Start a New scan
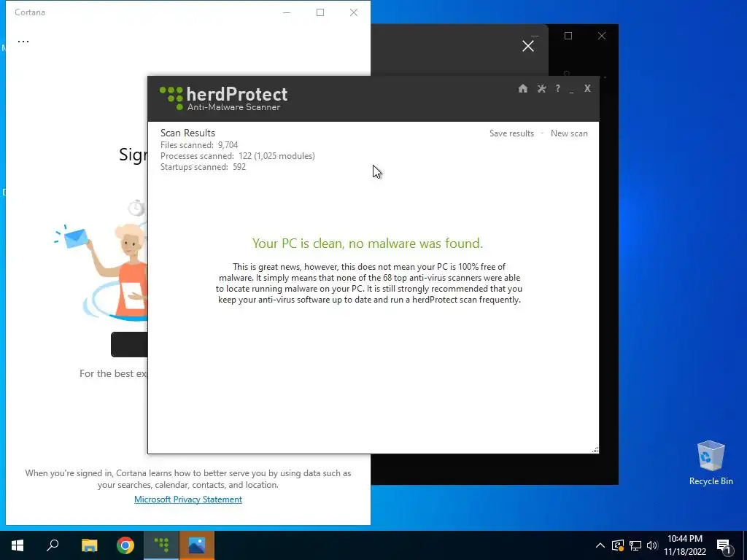Screen dimensions: 747x560 click(569, 133)
